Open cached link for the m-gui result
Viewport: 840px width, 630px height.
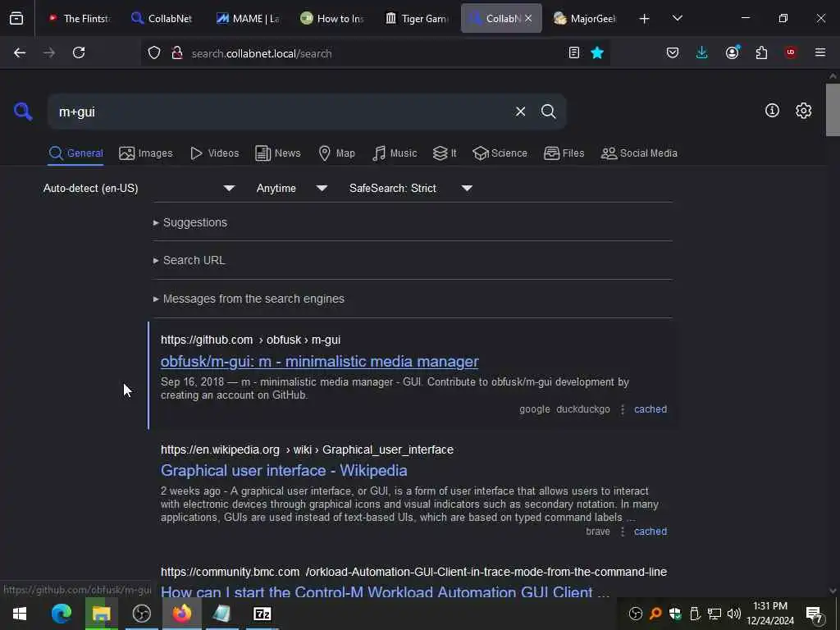tap(651, 409)
